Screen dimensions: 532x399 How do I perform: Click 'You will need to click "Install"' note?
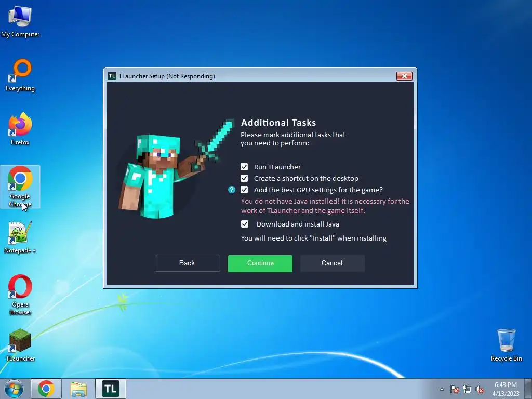(313, 238)
